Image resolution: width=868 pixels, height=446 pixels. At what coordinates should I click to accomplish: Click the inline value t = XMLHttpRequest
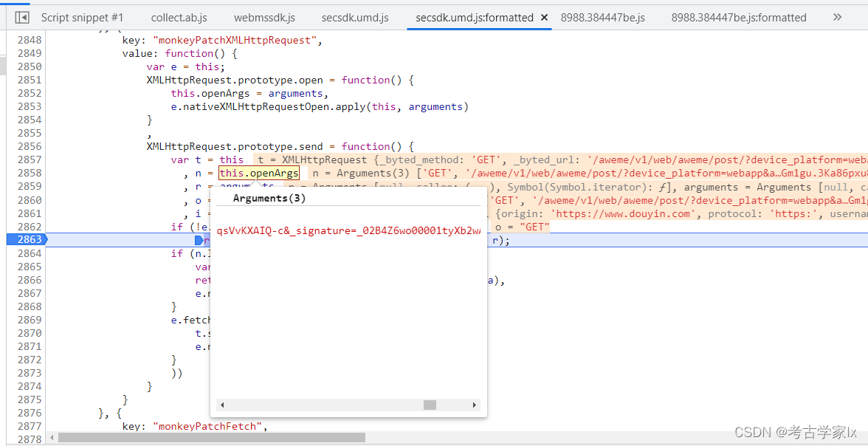tap(312, 159)
